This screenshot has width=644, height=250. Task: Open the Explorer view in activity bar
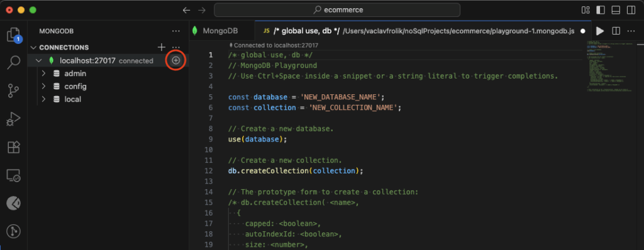point(14,35)
